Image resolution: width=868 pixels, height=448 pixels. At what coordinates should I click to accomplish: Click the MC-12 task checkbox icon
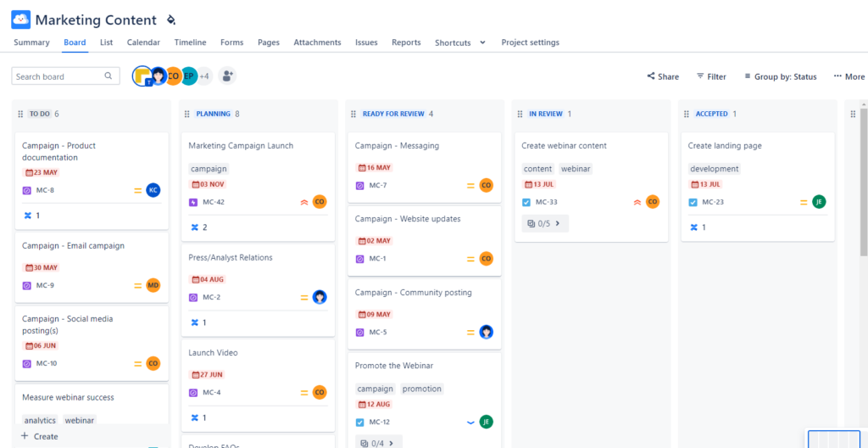[x=359, y=422]
